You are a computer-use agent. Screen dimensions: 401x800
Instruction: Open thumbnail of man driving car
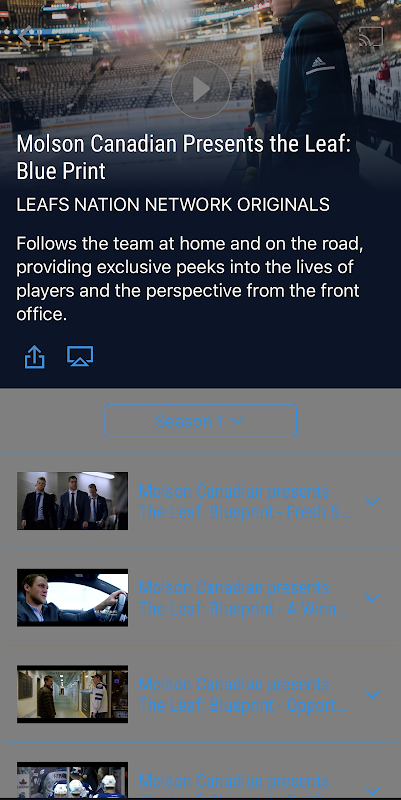coord(72,597)
